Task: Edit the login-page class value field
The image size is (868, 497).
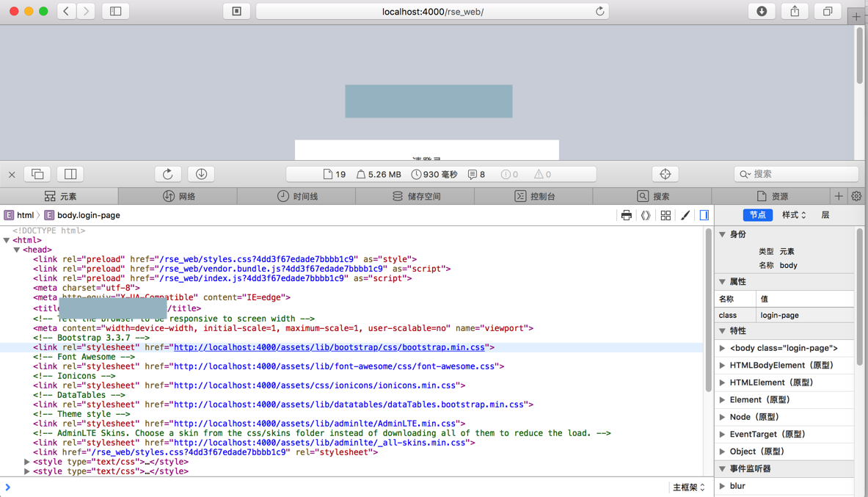Action: pos(805,315)
